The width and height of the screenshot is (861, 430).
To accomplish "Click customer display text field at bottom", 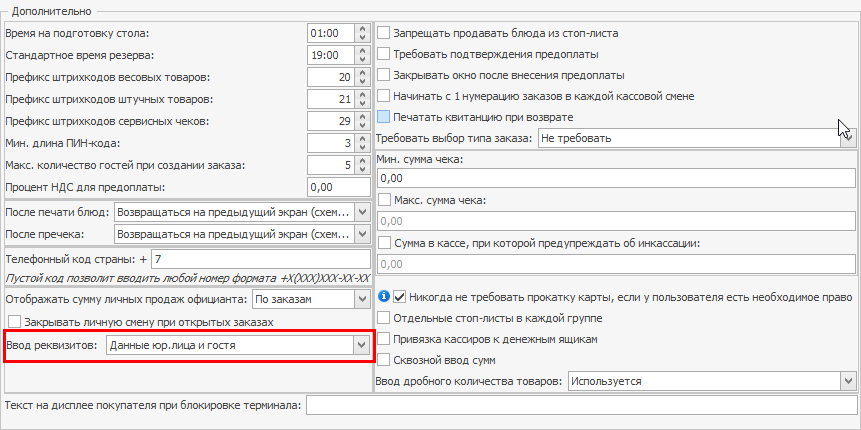I will (580, 406).
